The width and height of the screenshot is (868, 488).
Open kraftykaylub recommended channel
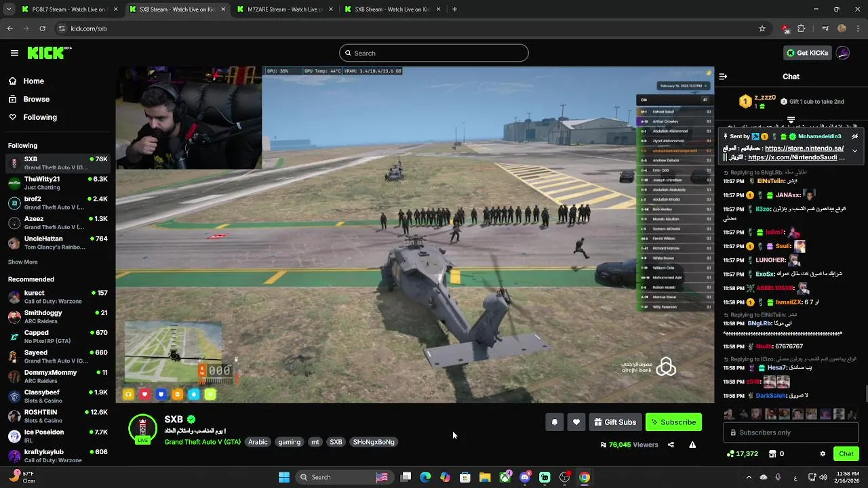[58, 455]
